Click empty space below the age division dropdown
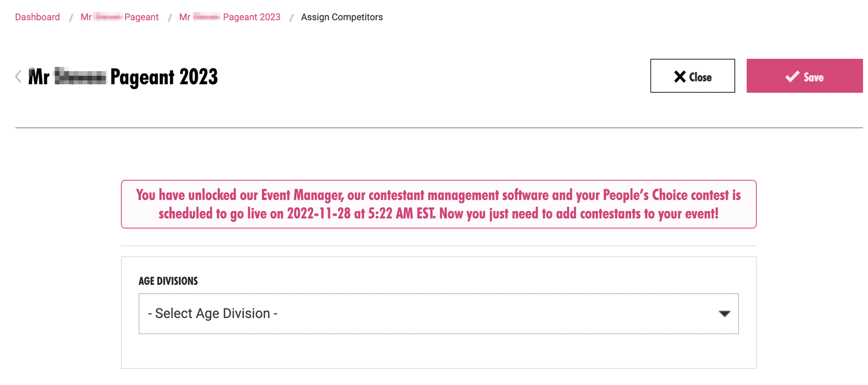The image size is (868, 385). [x=438, y=351]
